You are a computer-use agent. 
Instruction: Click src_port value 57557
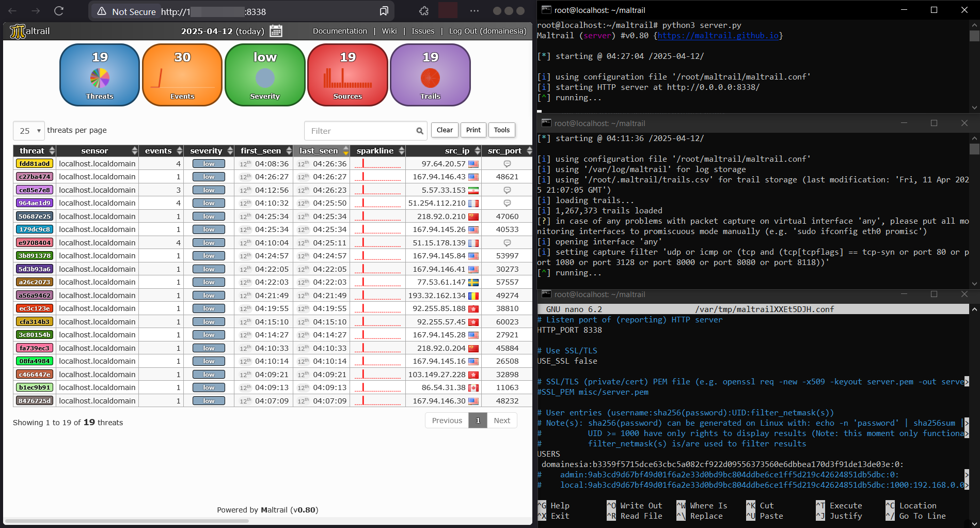coord(507,282)
